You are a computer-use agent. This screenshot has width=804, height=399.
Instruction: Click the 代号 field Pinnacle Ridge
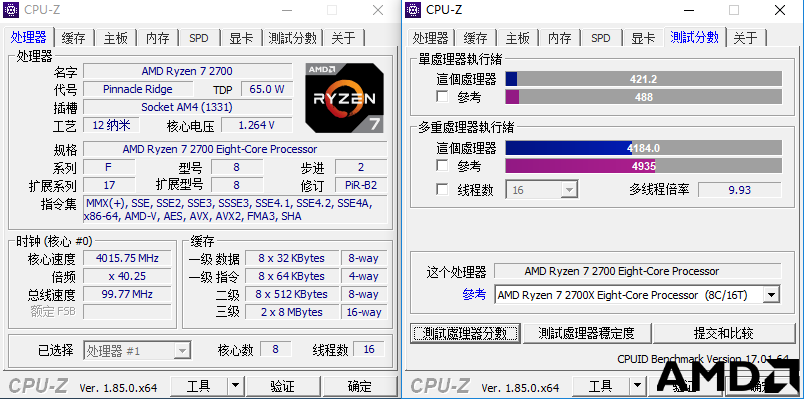tap(138, 89)
